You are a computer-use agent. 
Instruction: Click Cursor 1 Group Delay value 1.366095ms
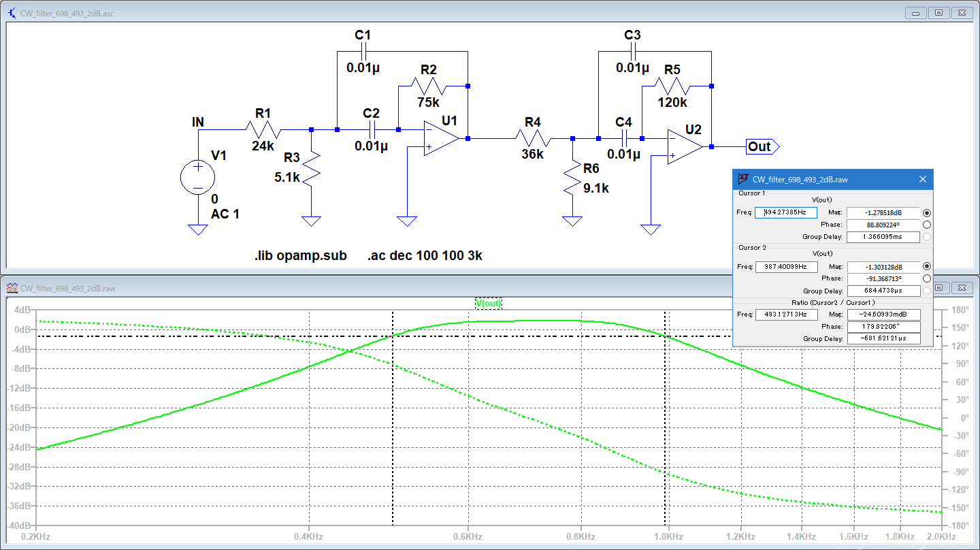[x=883, y=237]
